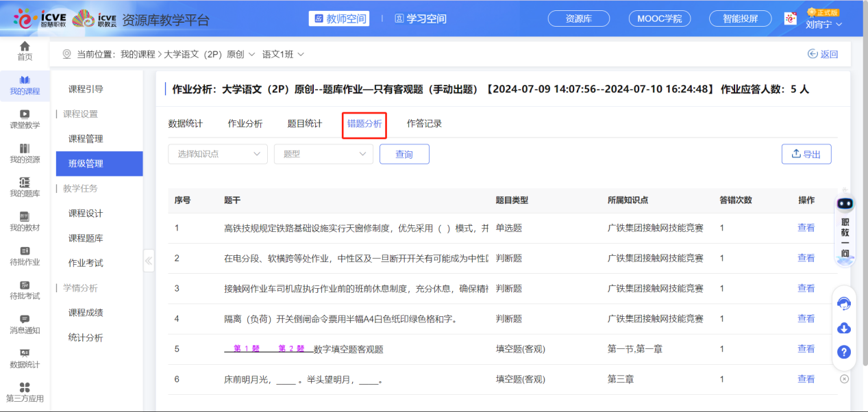Switch to the 数据统计 tab
This screenshot has height=412, width=868.
coord(186,124)
